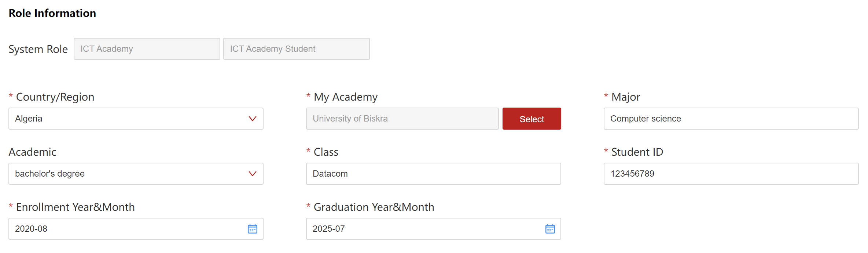Viewport: 868px width, 253px height.
Task: Click the Graduation date field showing 2025-07
Action: tap(422, 229)
